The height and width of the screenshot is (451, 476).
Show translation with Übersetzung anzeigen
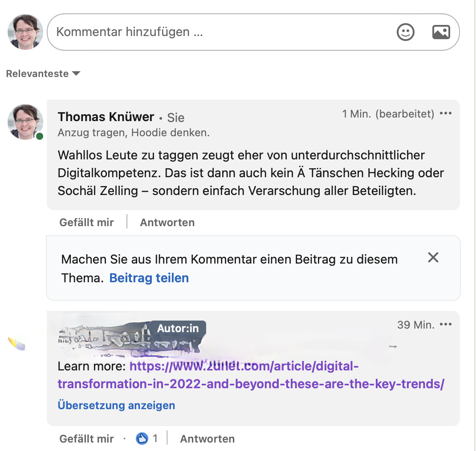[x=116, y=406]
